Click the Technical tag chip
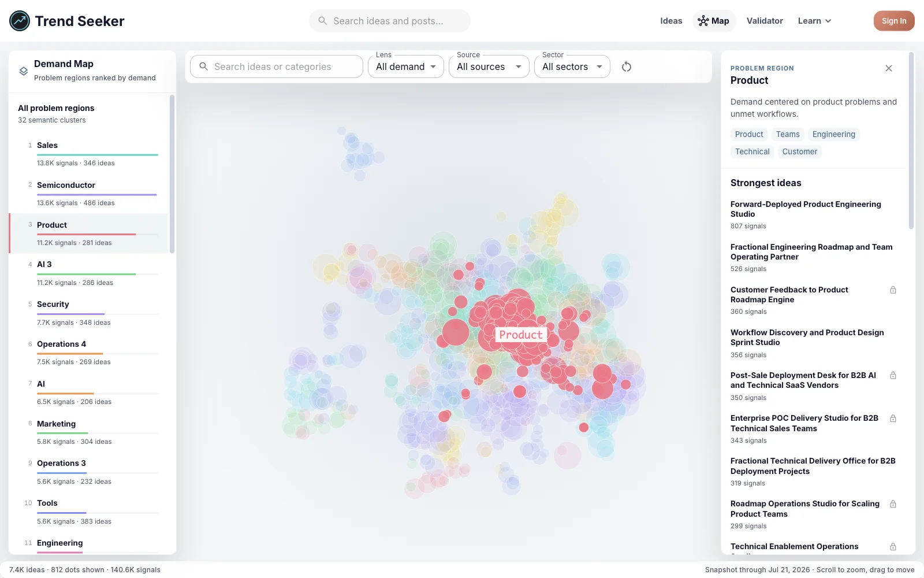924x578 pixels. pos(752,151)
